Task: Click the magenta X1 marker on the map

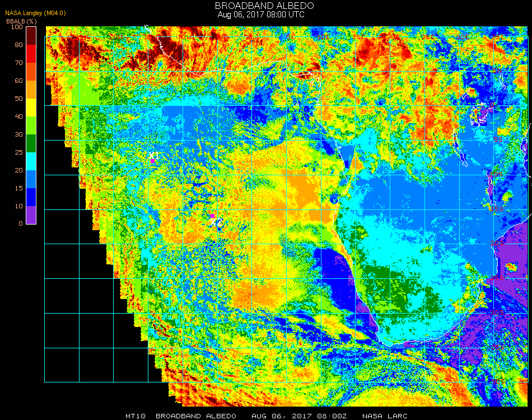Action: coord(153,161)
